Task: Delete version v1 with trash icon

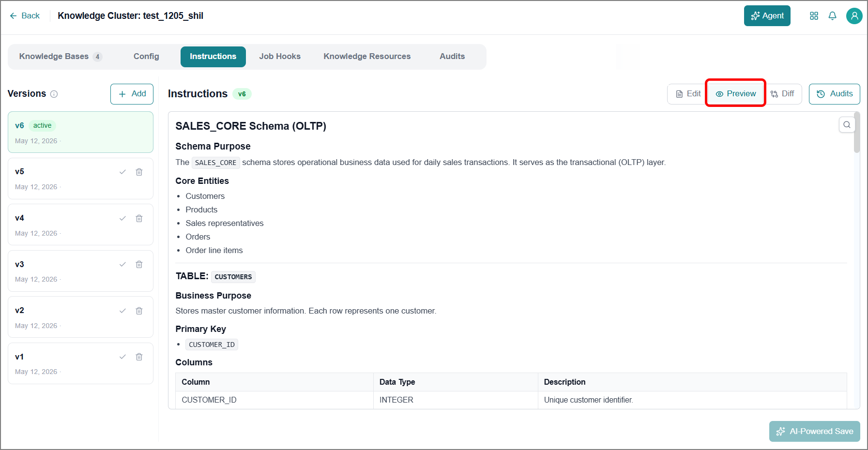Action: [x=139, y=357]
